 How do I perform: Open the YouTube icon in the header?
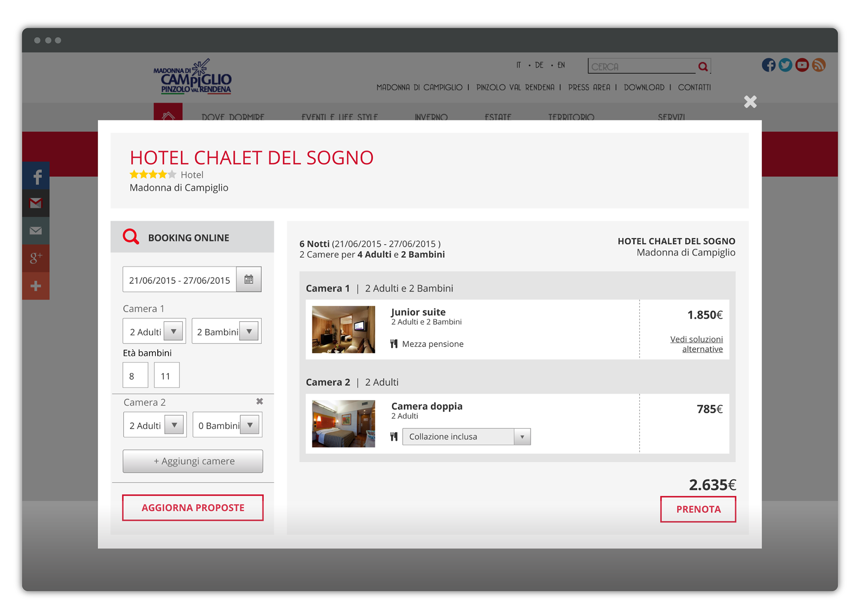tap(802, 65)
